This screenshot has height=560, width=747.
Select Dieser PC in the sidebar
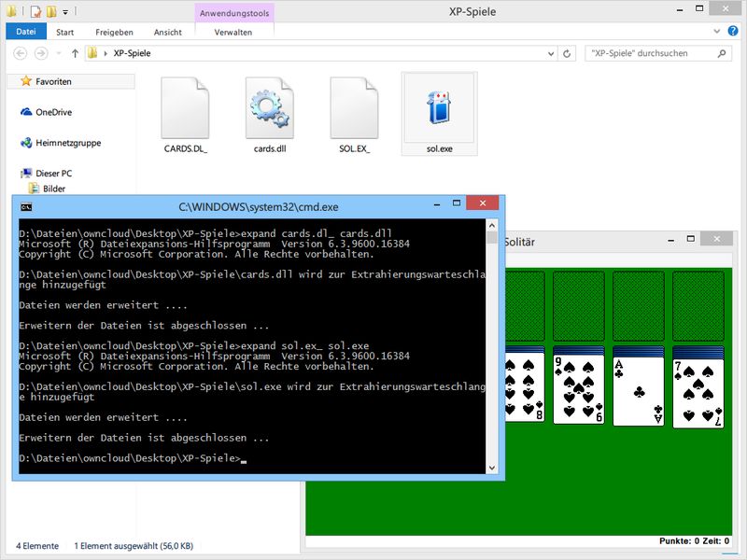(46, 173)
